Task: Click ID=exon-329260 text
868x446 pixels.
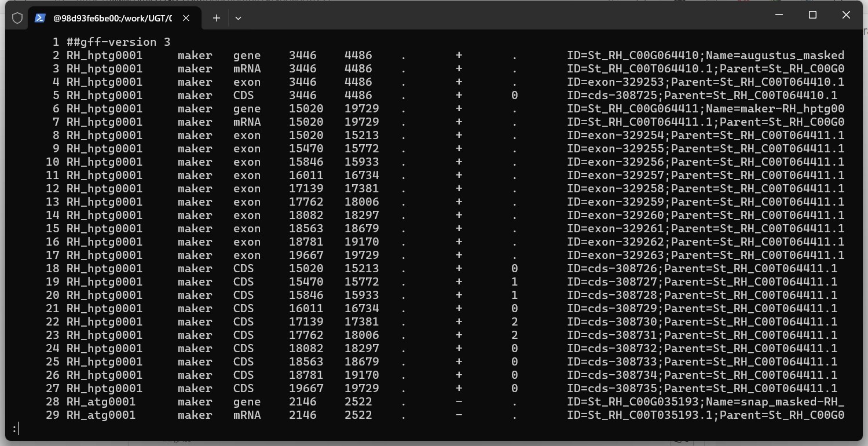Action: [x=616, y=215]
